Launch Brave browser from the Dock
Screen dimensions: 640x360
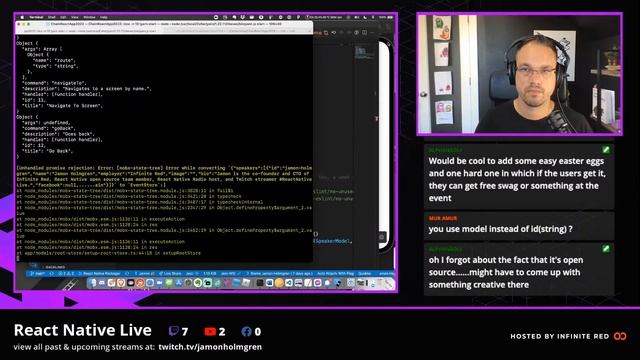[121, 282]
